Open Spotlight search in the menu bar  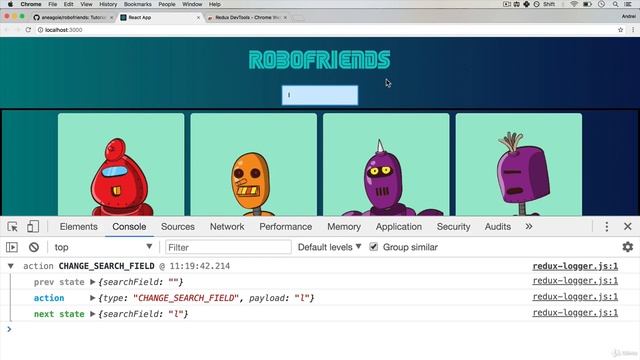(615, 4)
